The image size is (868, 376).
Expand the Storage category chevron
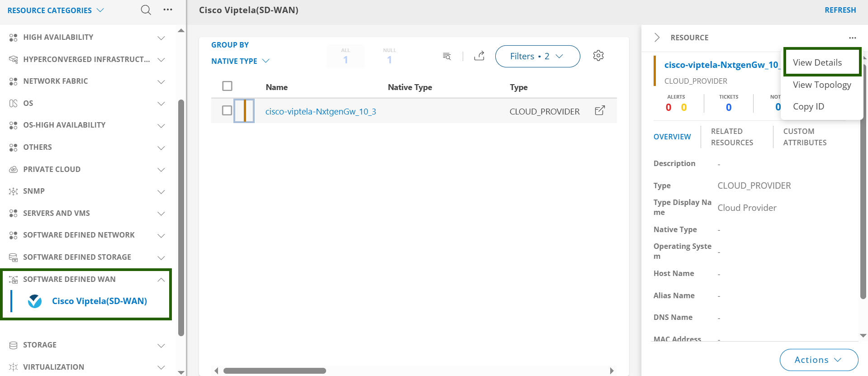tap(161, 345)
